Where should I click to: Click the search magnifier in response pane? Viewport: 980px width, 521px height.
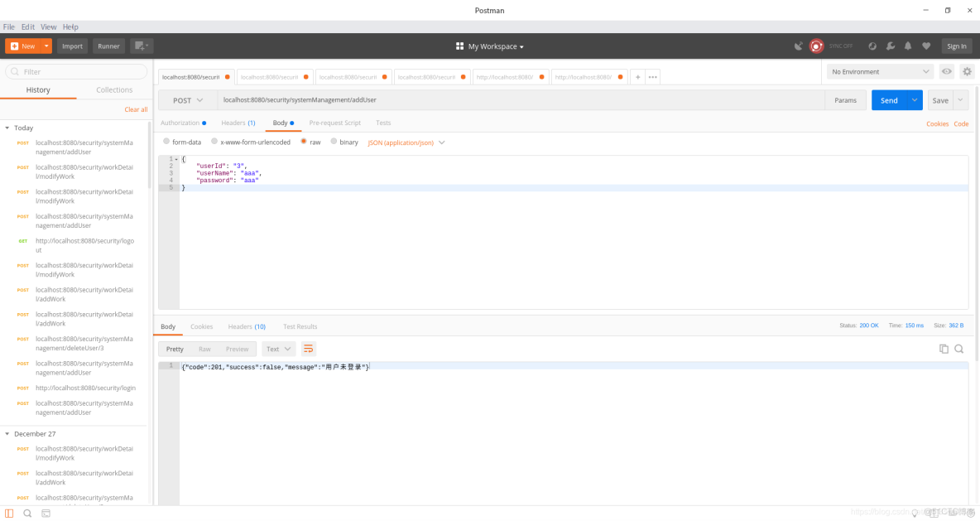pyautogui.click(x=958, y=348)
